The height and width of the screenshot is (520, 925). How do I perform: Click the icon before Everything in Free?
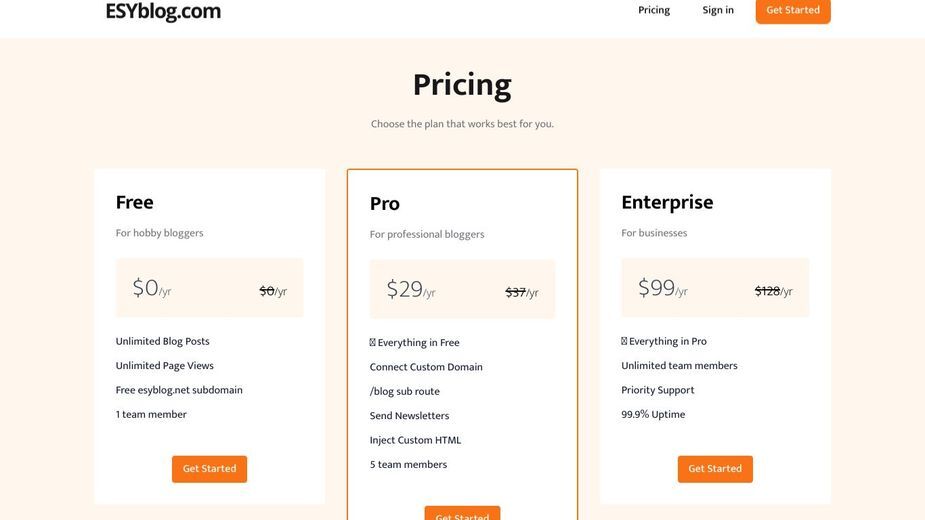[x=372, y=342]
